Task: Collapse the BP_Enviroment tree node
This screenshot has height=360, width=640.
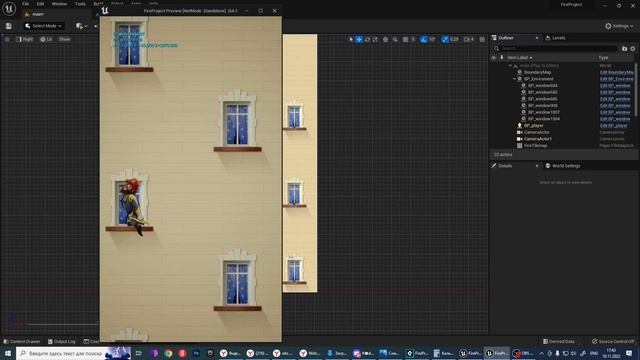Action: [514, 79]
